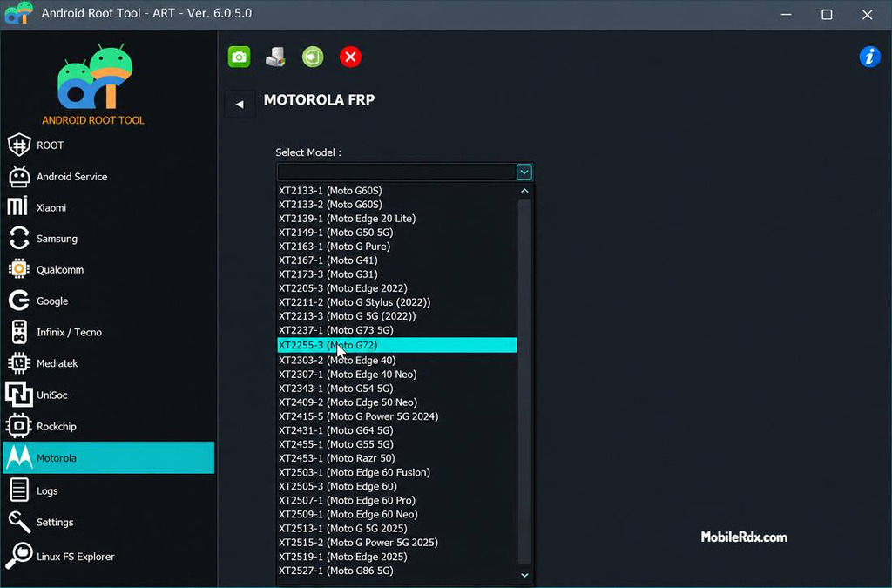
Task: Click the Qualcomm chip icon
Action: tap(19, 269)
